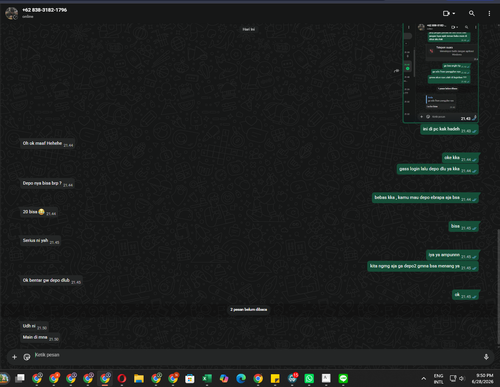Open white A app icon in taskbar
Screen dimensions: 500x387
(326, 378)
